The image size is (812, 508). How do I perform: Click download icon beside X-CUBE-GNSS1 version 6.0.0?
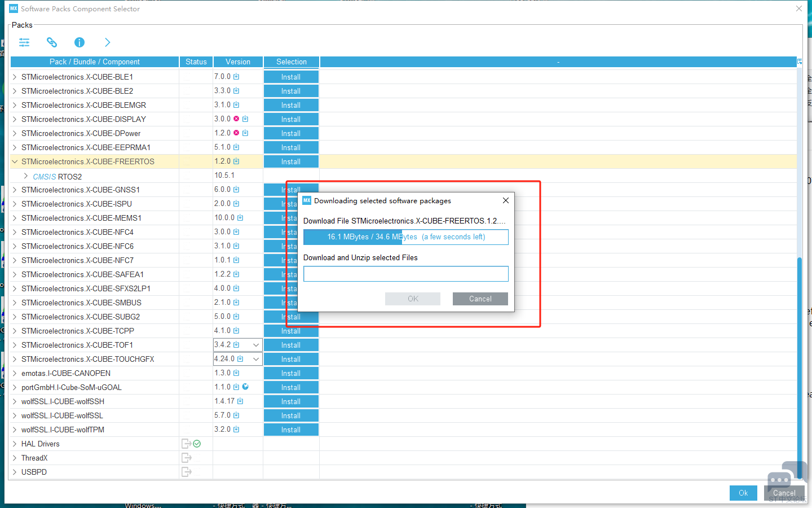[x=236, y=190]
